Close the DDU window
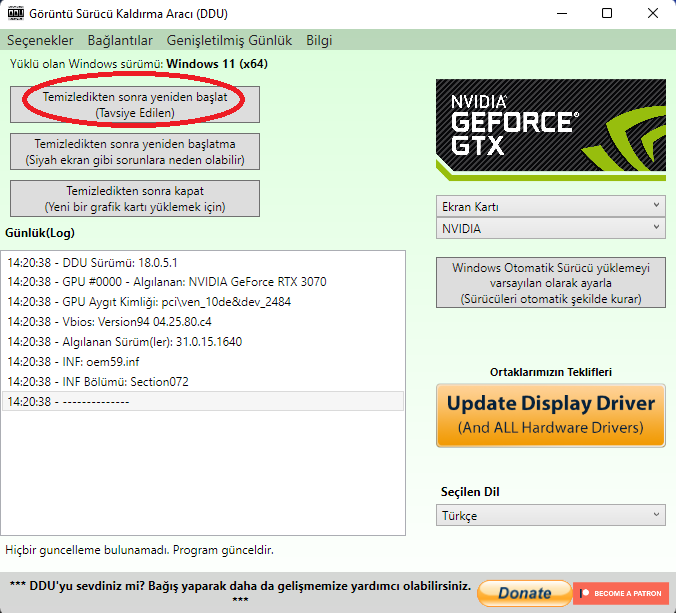 (653, 13)
